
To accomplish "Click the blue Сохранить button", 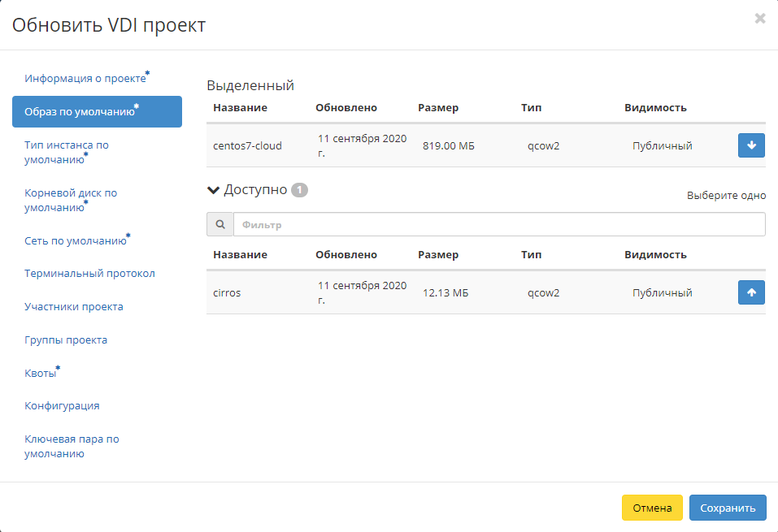I will click(727, 508).
